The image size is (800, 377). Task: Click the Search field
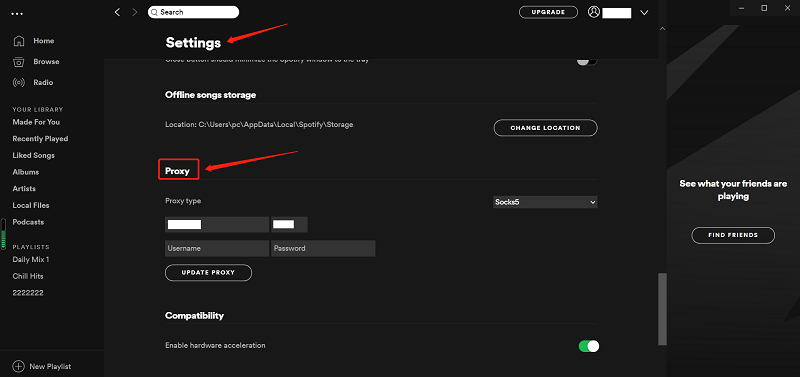tap(193, 12)
